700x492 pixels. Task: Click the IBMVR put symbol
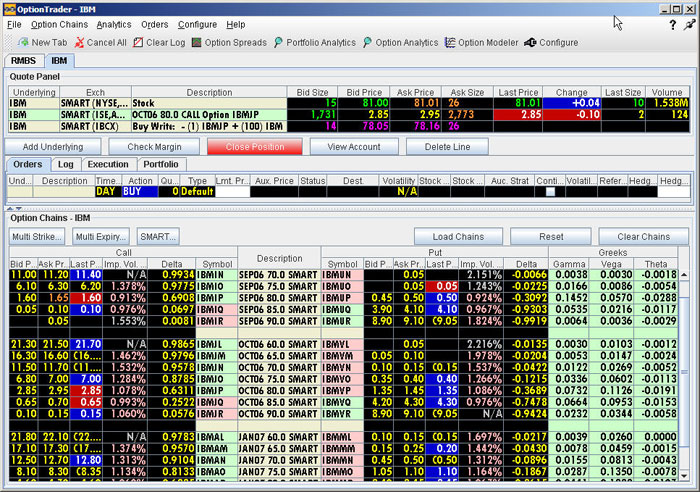pyautogui.click(x=342, y=414)
